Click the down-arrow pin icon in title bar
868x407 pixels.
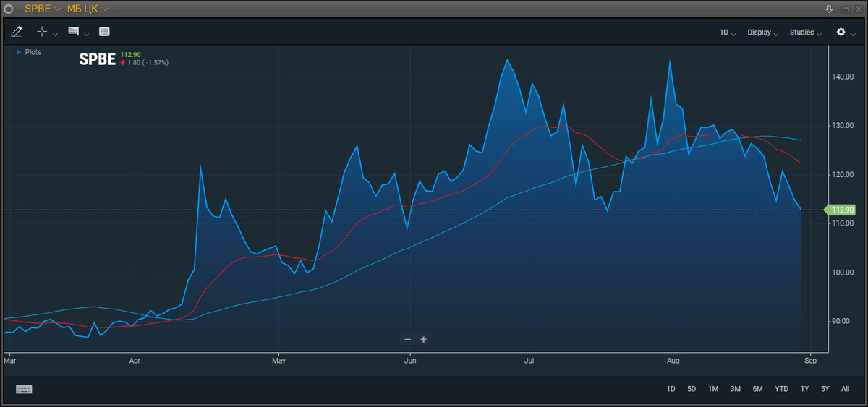pyautogui.click(x=830, y=9)
